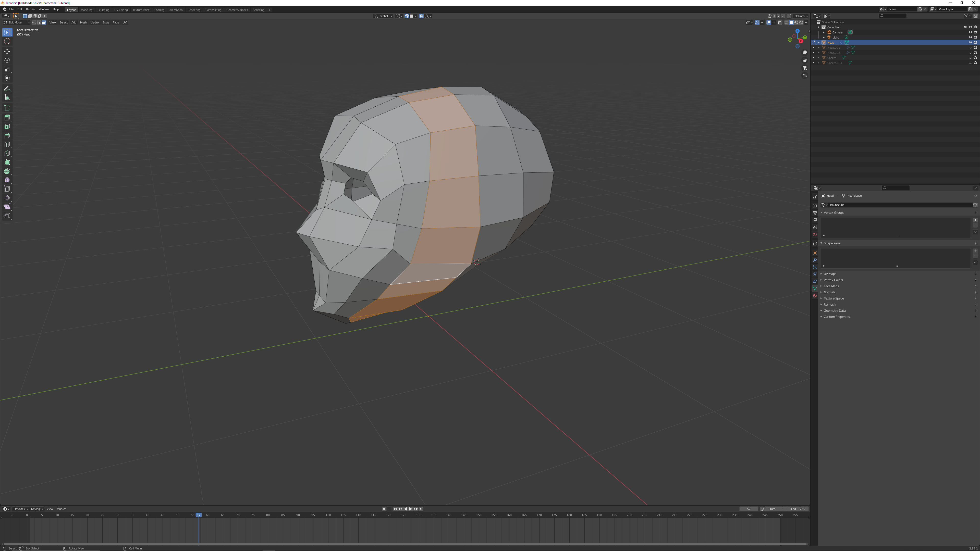The image size is (980, 551).
Task: Activate the Edge Slide tool
Action: (x=7, y=189)
